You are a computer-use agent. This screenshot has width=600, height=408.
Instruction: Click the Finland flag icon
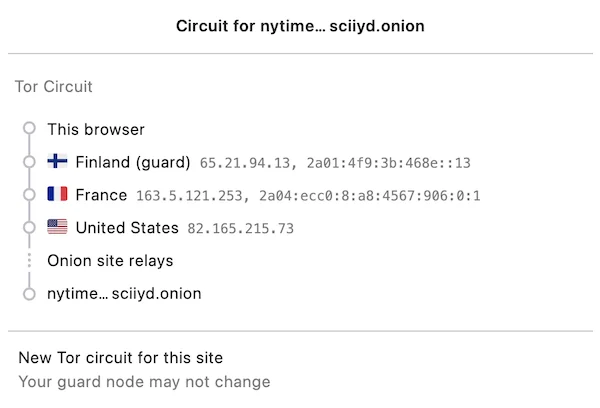(57, 161)
